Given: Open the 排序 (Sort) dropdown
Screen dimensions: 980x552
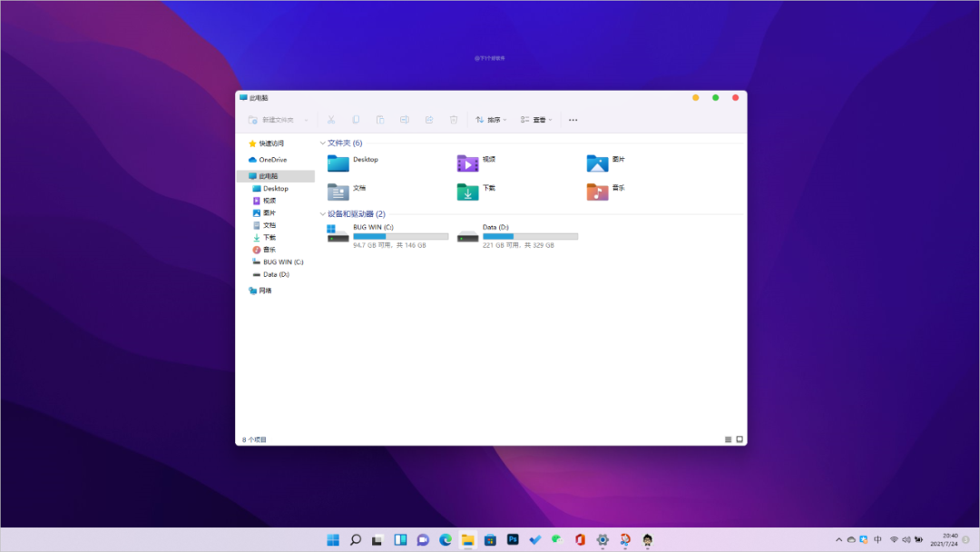Looking at the screenshot, I should point(491,120).
